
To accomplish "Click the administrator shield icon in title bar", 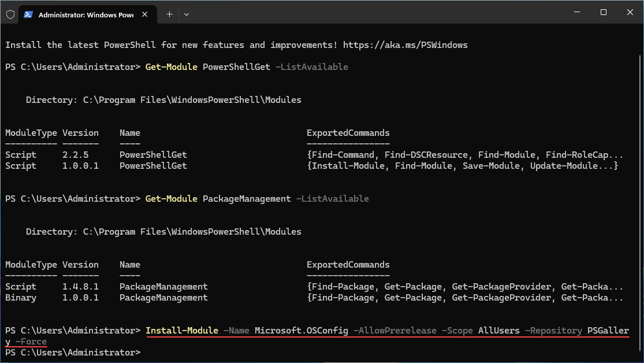I will 10,14.
